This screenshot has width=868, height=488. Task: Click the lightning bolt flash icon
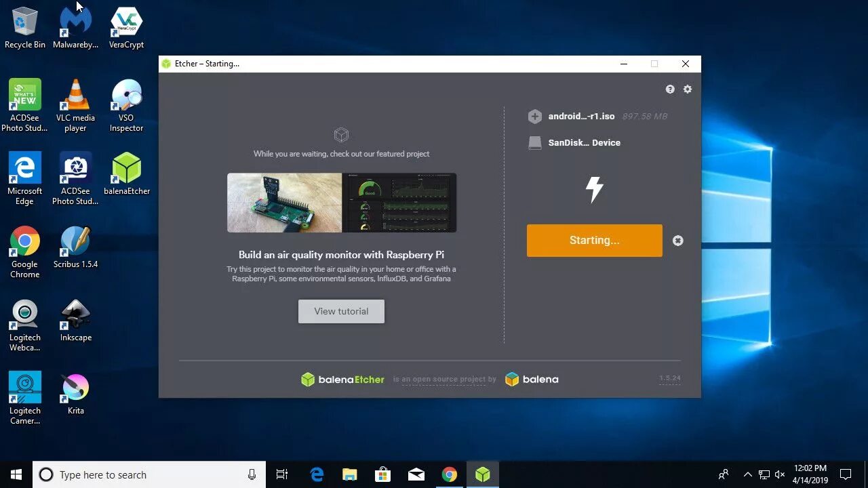point(595,189)
